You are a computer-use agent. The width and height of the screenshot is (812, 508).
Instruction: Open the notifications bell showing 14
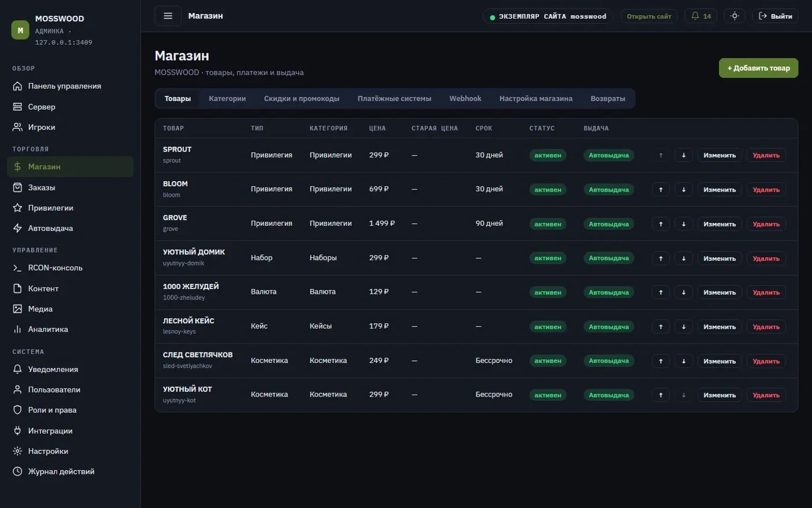pos(701,16)
